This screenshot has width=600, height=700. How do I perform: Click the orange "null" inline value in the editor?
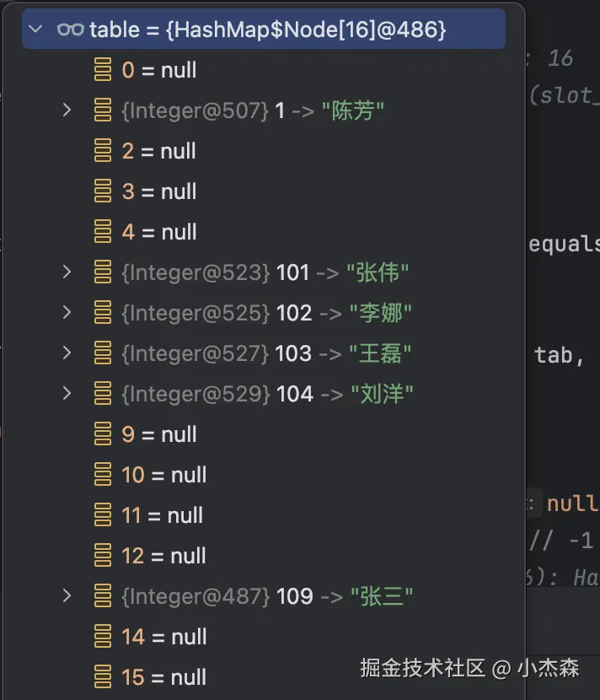(x=573, y=503)
